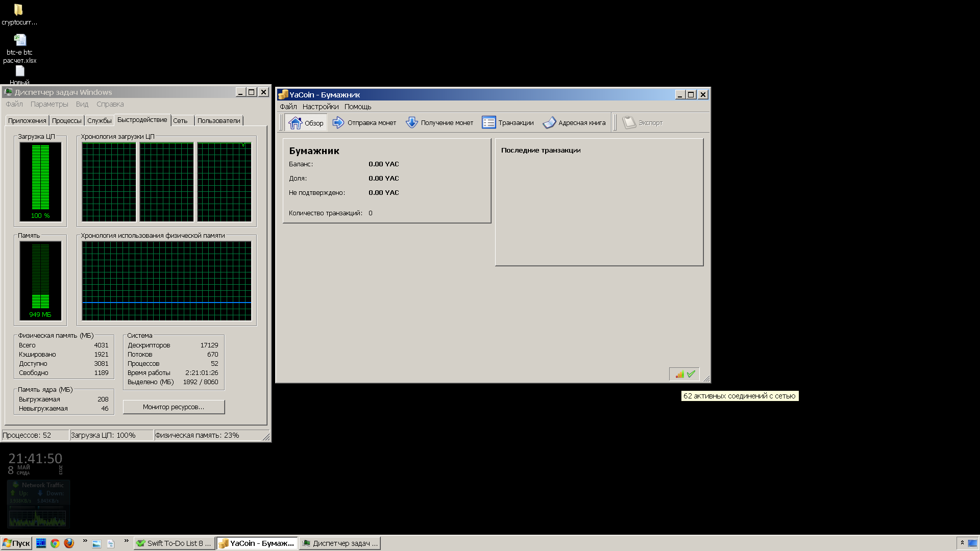Open the Настройки menu in YaCoin
980x551 pixels.
coord(320,107)
